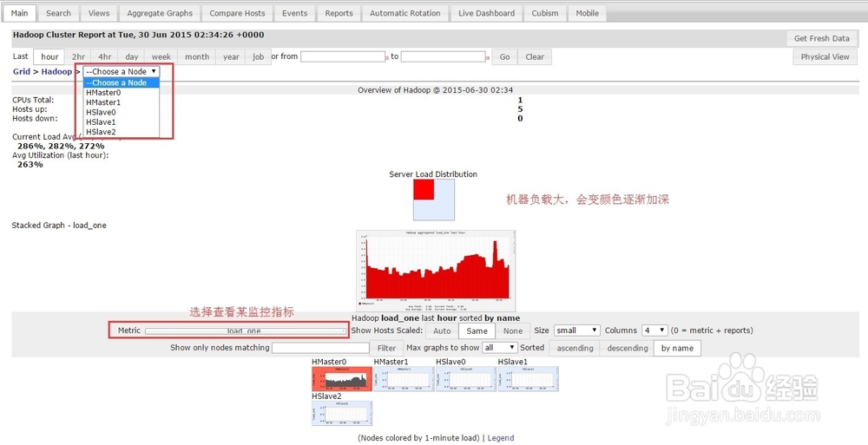
Task: Click the Go button
Action: [x=504, y=56]
